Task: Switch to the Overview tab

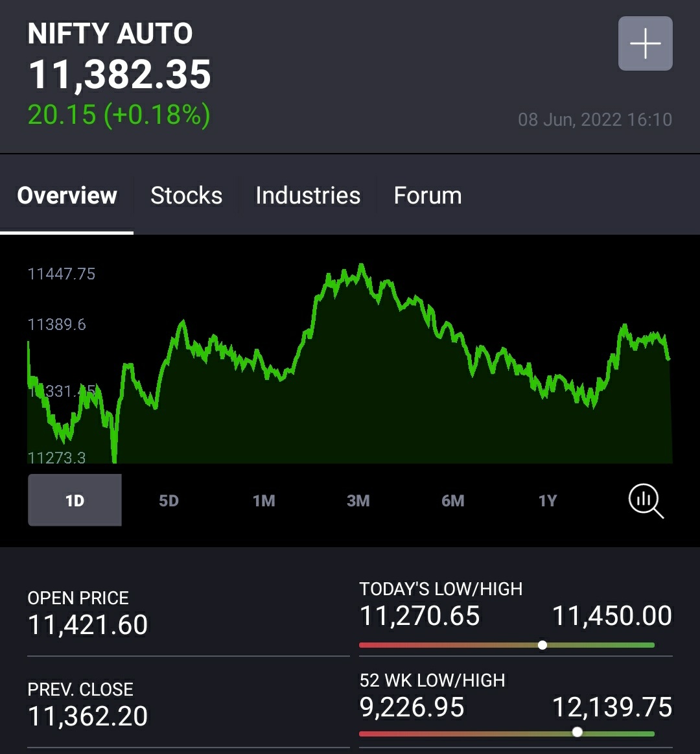Action: point(67,195)
